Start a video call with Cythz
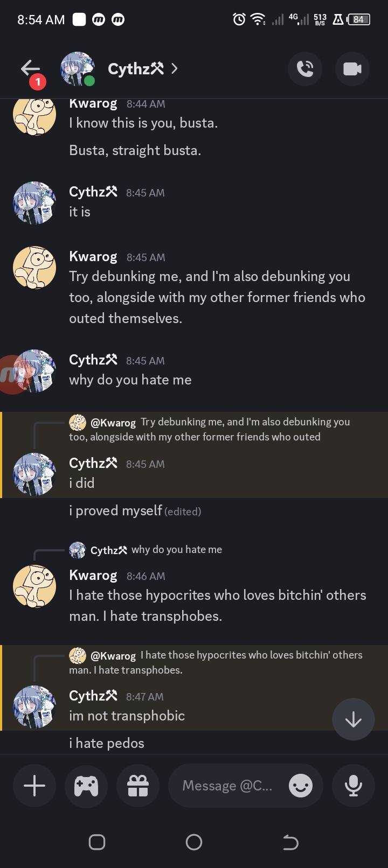Screen dimensions: 388x868 coord(352,69)
